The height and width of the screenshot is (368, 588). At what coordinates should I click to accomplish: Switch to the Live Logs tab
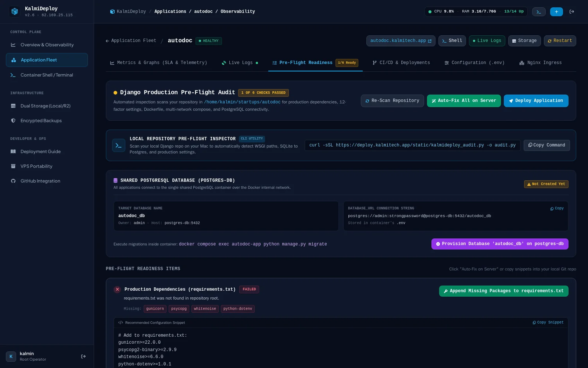pos(240,63)
